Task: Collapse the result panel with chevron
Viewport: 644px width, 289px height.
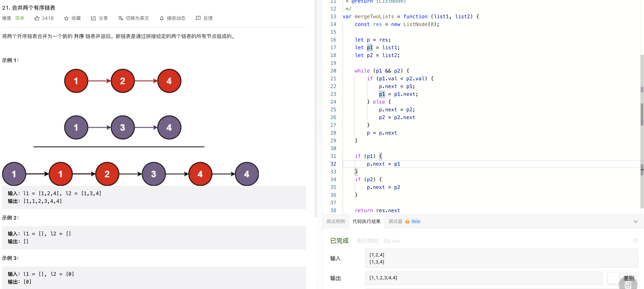Action: click(635, 222)
